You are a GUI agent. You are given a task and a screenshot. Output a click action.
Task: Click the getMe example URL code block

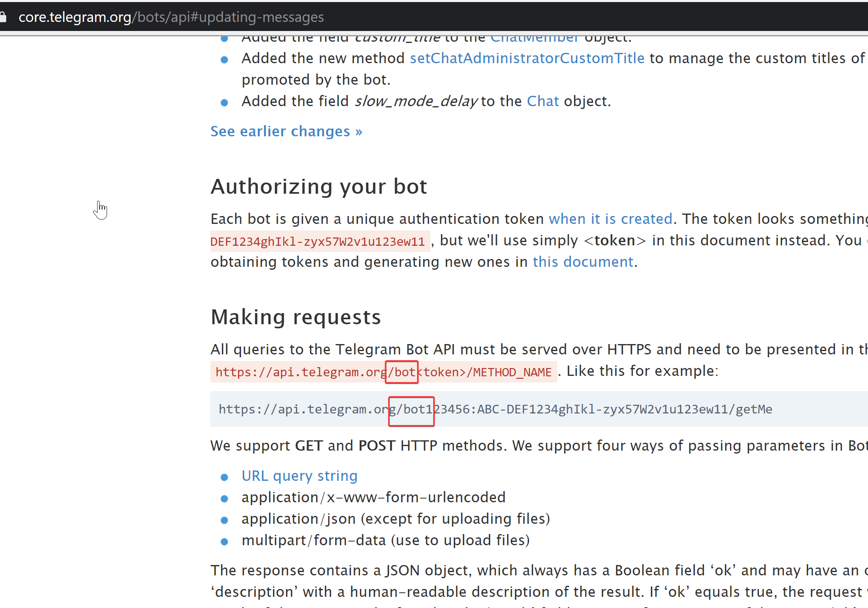(539, 409)
